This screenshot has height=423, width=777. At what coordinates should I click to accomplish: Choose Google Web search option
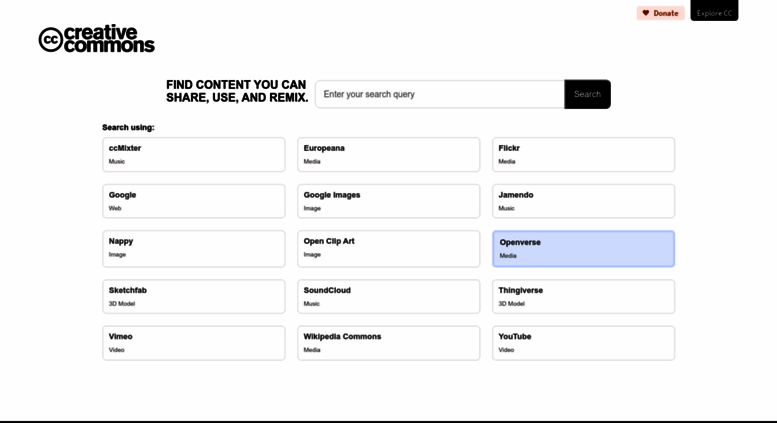194,201
